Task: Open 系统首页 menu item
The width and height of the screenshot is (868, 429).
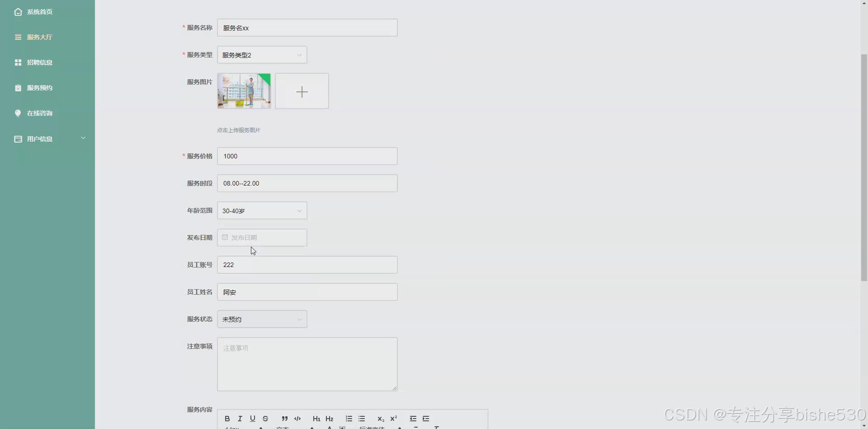Action: click(47, 12)
